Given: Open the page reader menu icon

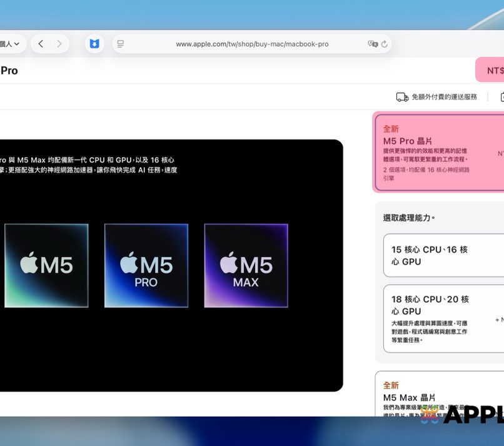Looking at the screenshot, I should click(121, 44).
